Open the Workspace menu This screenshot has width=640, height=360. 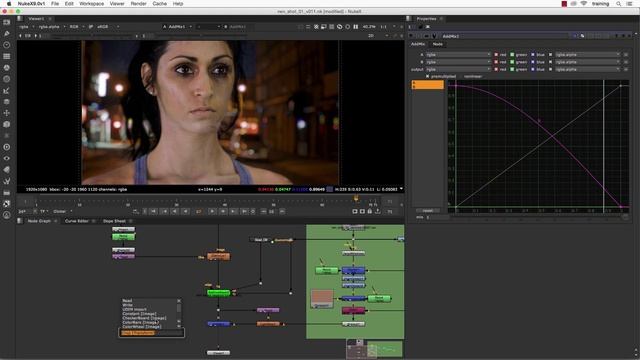pyautogui.click(x=91, y=3)
